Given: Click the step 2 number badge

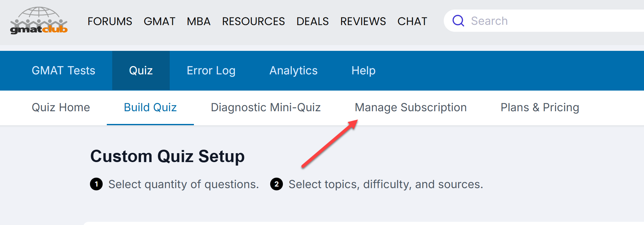Looking at the screenshot, I should click(277, 184).
